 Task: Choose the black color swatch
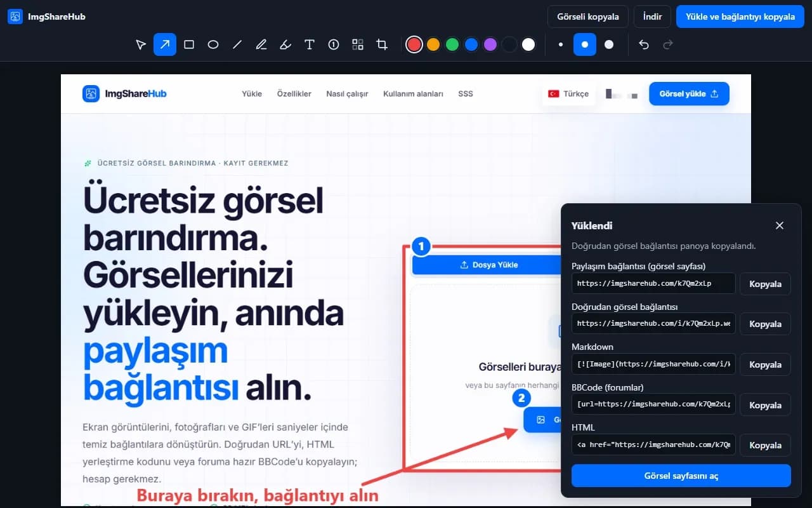pyautogui.click(x=509, y=44)
